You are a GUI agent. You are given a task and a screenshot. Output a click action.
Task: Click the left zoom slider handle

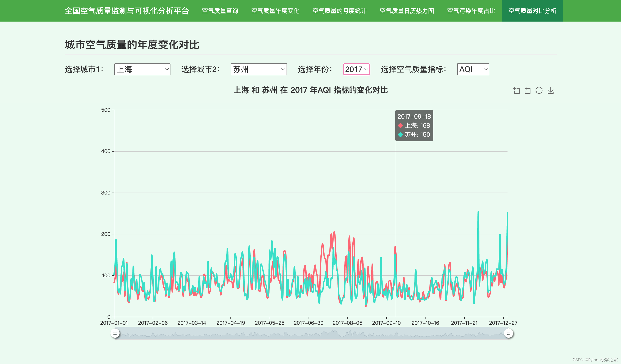(115, 333)
